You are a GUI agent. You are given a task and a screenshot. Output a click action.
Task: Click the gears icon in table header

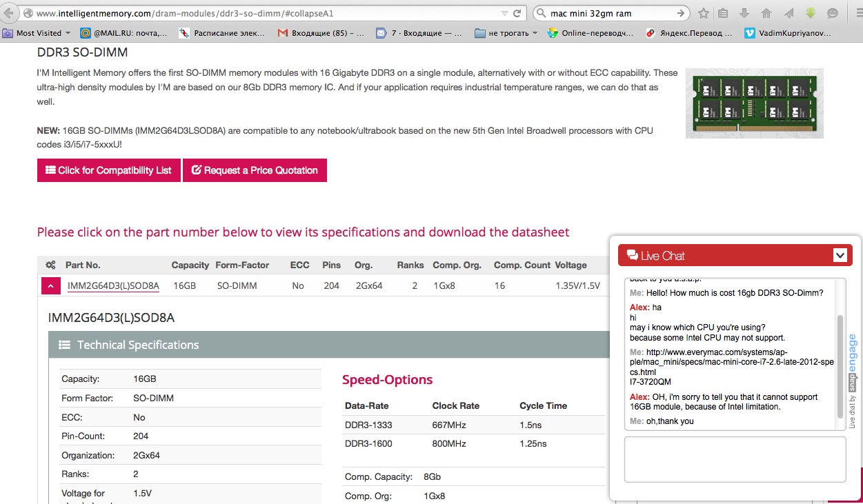(50, 265)
